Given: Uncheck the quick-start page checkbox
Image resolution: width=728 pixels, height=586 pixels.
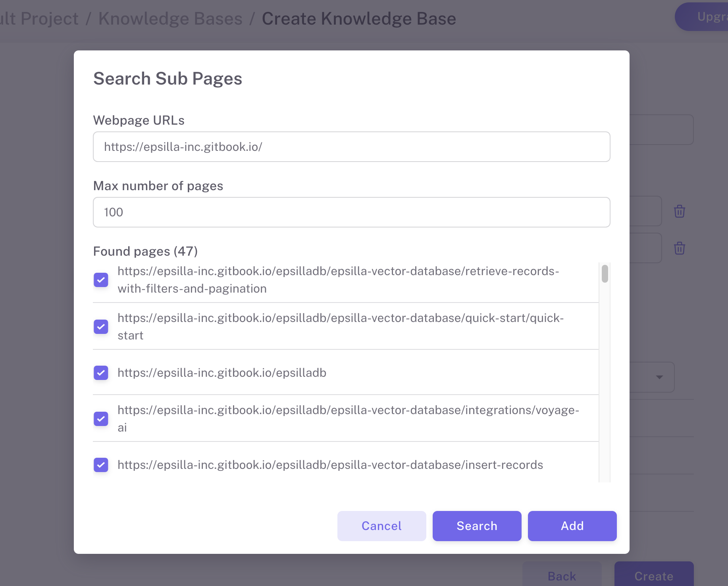Looking at the screenshot, I should (x=101, y=327).
